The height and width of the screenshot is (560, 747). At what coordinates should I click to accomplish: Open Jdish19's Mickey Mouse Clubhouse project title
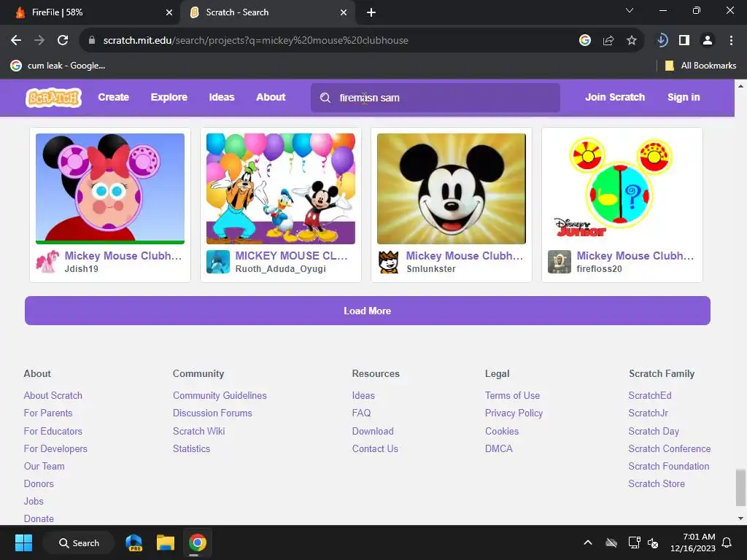click(123, 256)
